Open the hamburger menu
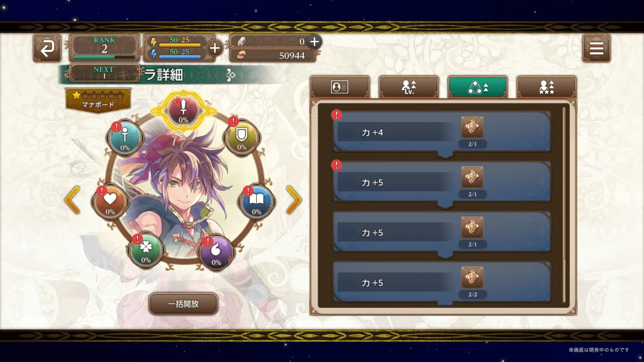This screenshot has height=362, width=644. click(x=596, y=48)
